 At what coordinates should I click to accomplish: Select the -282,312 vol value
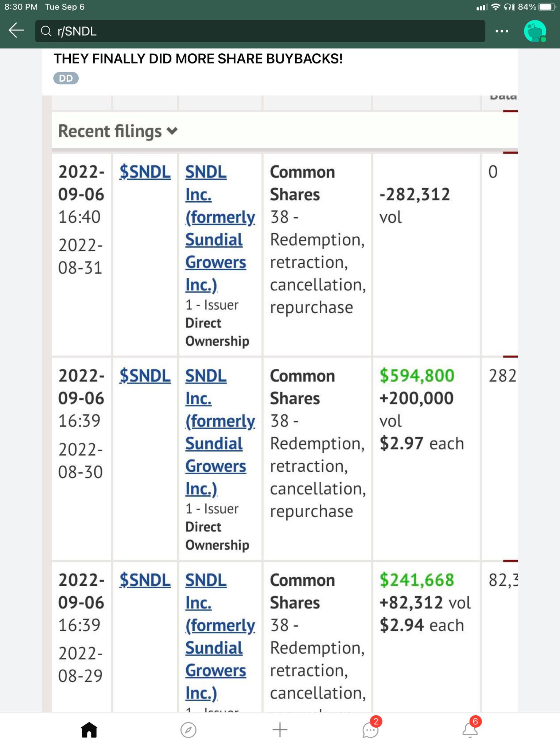415,205
